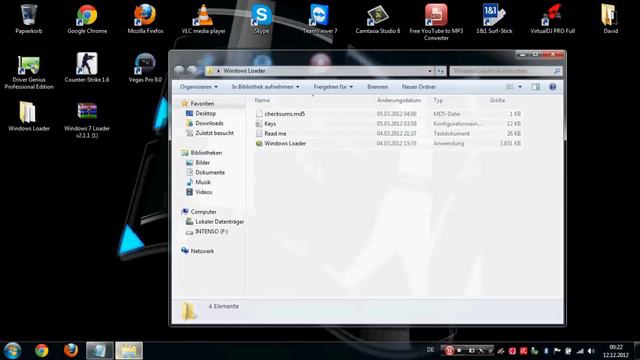
Task: Change the view mode icon
Action: tap(510, 87)
